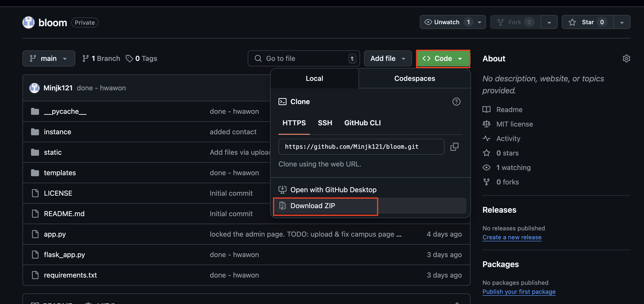Click the clone help question mark icon
Viewport: 644px width, 304px height.
pyautogui.click(x=456, y=102)
